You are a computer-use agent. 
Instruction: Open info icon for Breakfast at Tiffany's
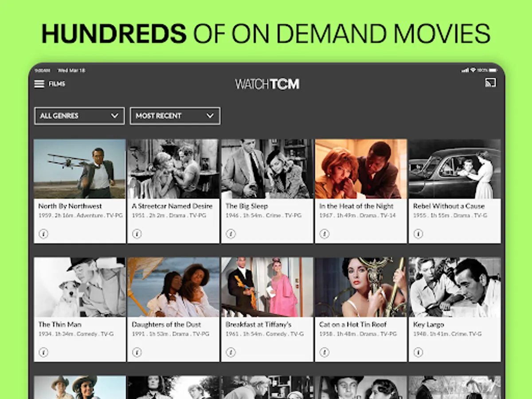coord(231,352)
